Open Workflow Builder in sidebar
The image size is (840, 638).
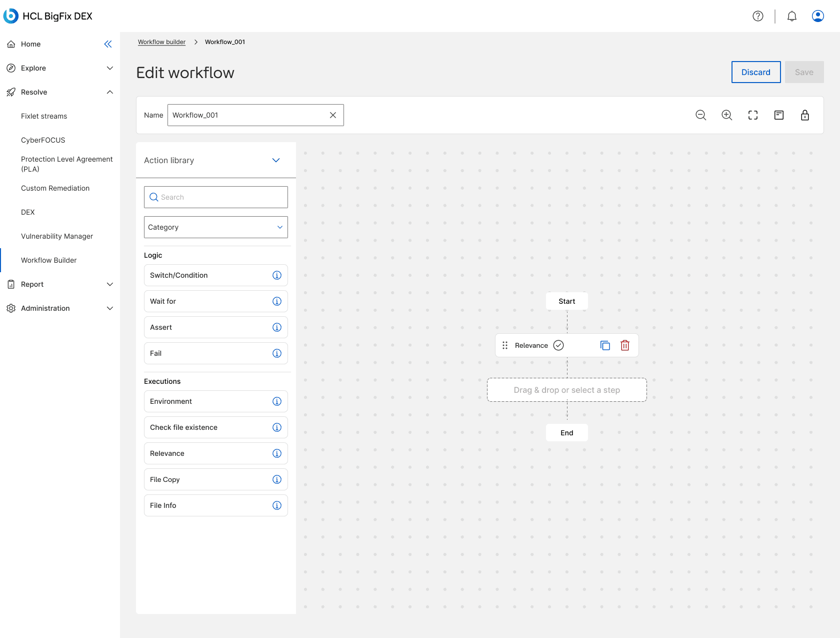click(49, 260)
